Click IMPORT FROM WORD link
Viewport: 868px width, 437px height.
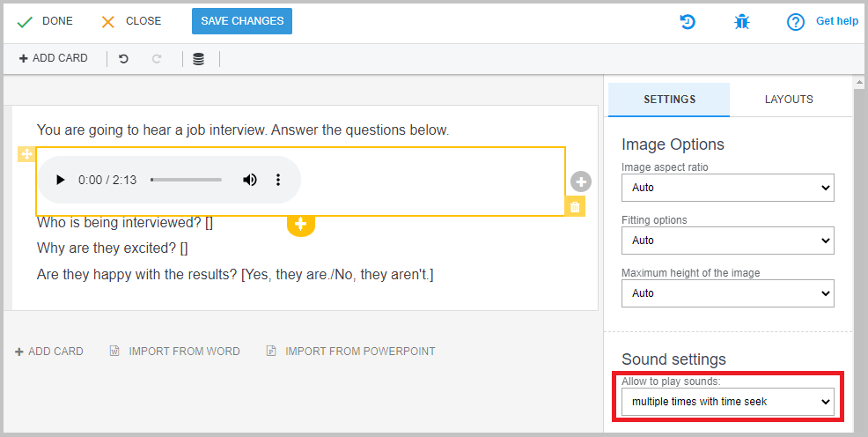click(175, 352)
